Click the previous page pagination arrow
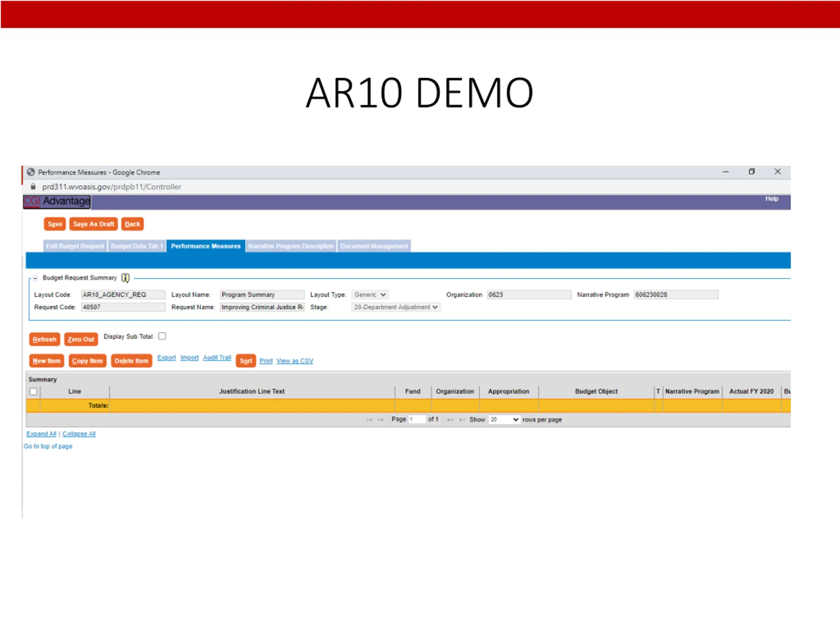840x630 pixels. point(380,420)
